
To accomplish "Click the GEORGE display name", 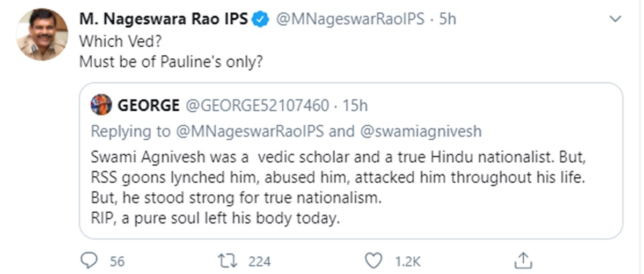I will coord(149,105).
